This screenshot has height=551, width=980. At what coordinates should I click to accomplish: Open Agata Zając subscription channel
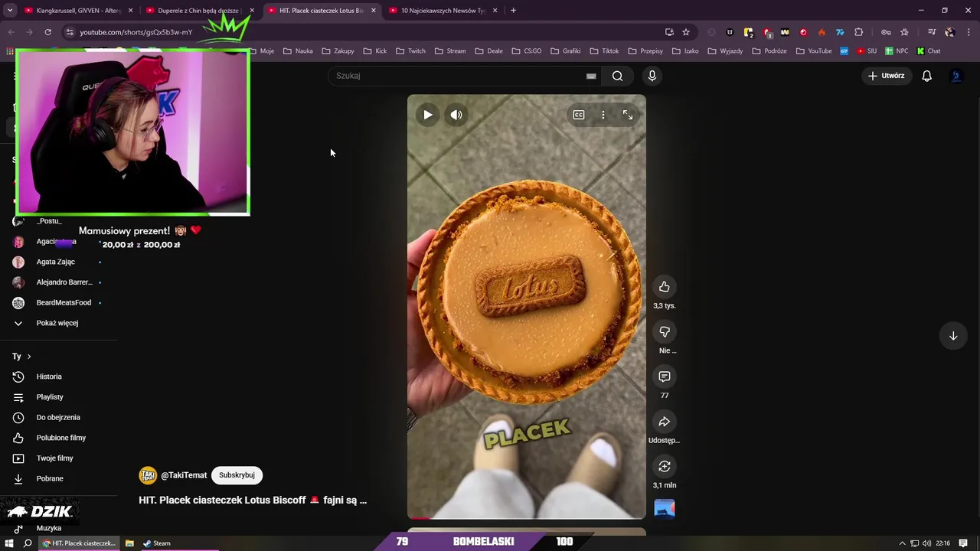point(56,262)
